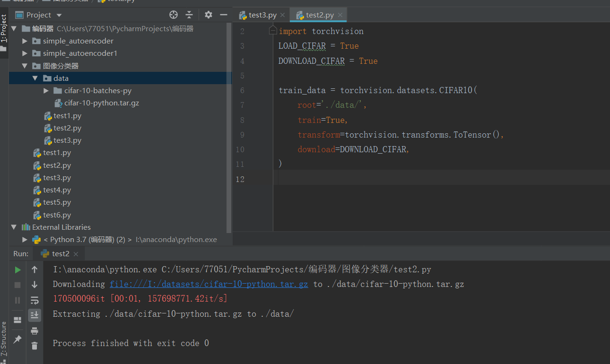Click the test2 run tab Python icon
The width and height of the screenshot is (610, 364).
coord(45,254)
